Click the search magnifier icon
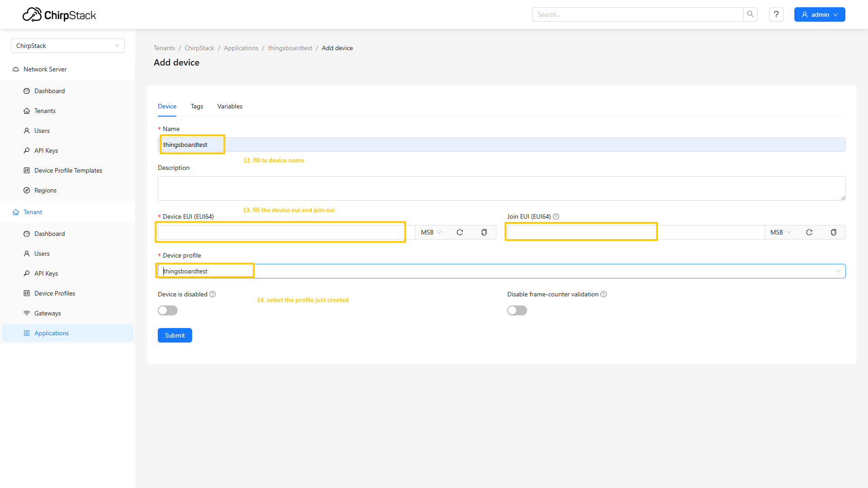 point(750,14)
